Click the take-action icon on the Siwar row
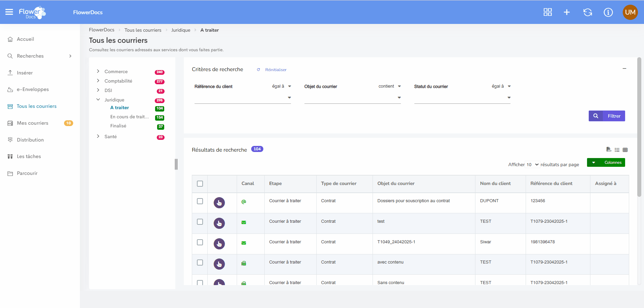Screen dimensions: 644x308 (x=219, y=244)
